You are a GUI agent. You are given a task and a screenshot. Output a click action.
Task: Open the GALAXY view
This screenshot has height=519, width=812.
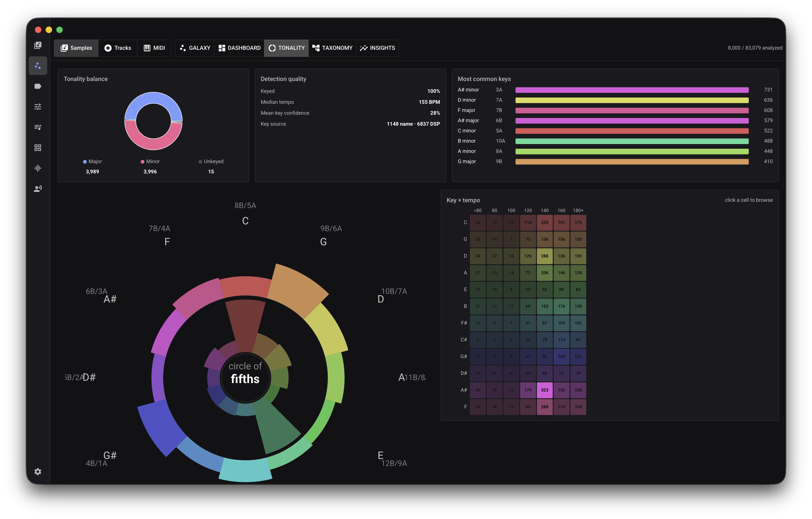(195, 48)
